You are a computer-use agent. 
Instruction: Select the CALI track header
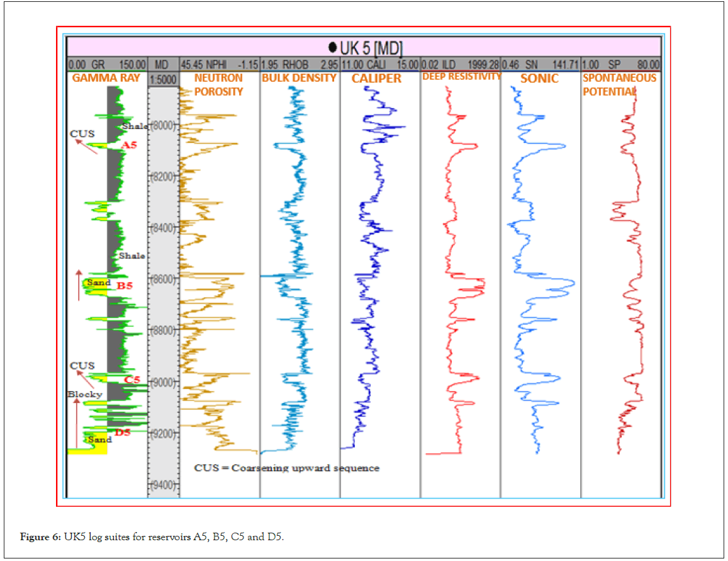[x=379, y=64]
